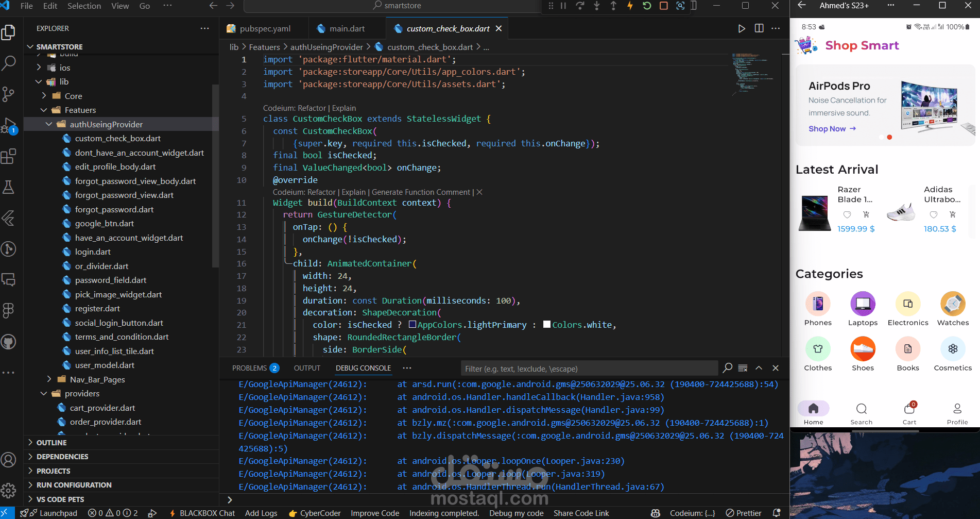Viewport: 980px width, 519px height.
Task: Click the Split Editor Right icon
Action: 759,28
